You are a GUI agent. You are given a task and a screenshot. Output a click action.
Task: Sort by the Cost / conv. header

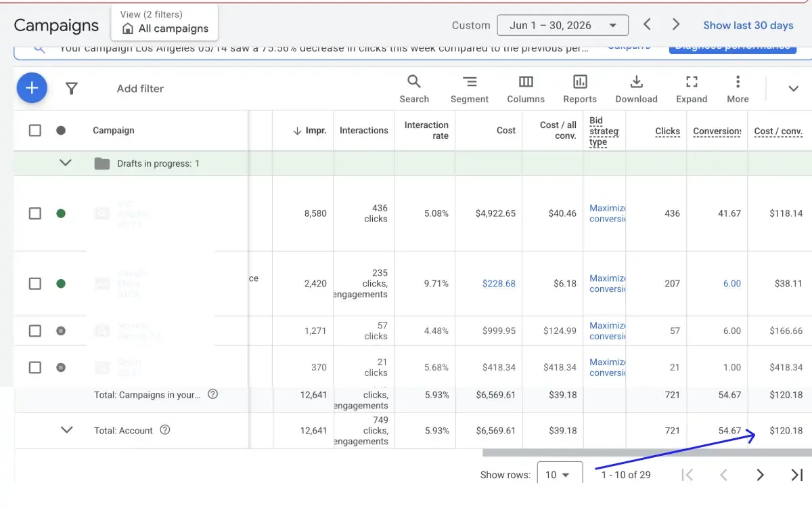point(778,131)
